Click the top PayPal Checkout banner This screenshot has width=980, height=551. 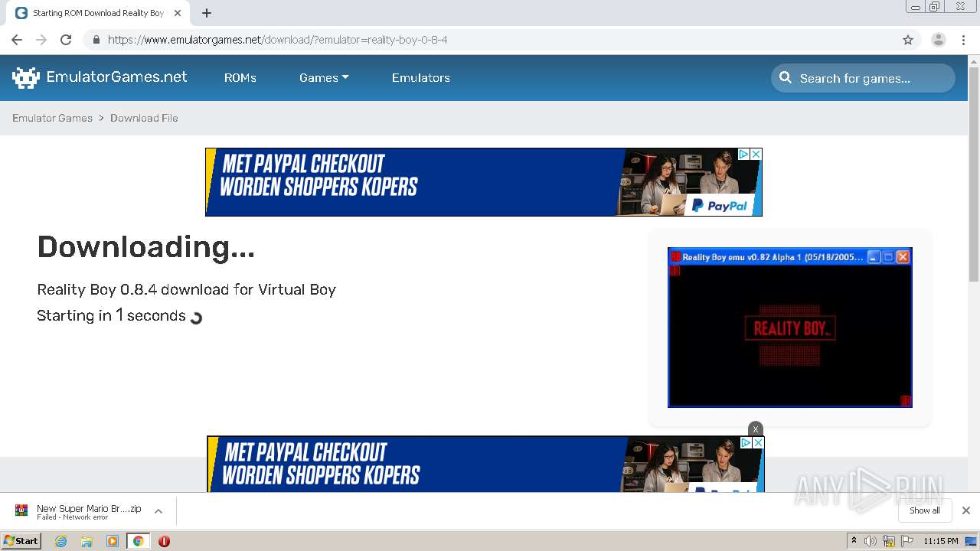pyautogui.click(x=484, y=182)
